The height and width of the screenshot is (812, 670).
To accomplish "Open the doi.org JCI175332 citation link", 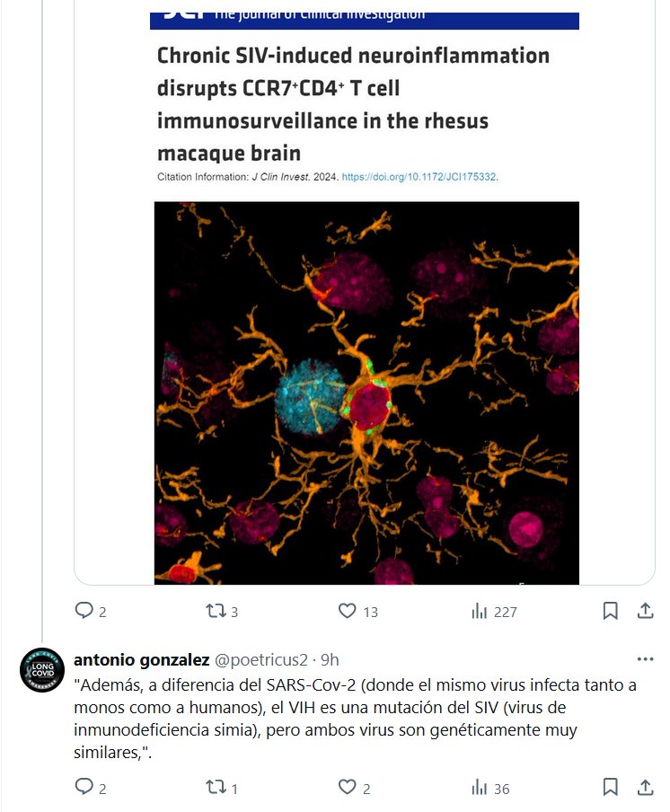I will pyautogui.click(x=421, y=177).
